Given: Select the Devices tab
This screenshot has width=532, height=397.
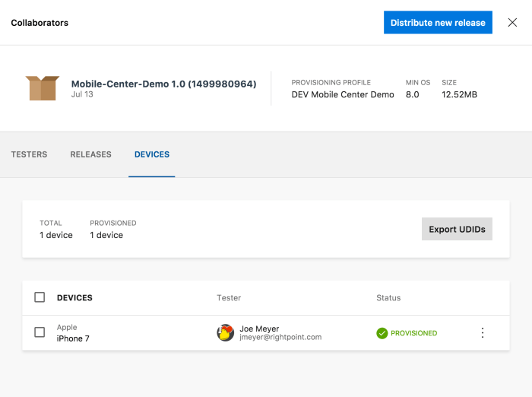Looking at the screenshot, I should tap(152, 154).
